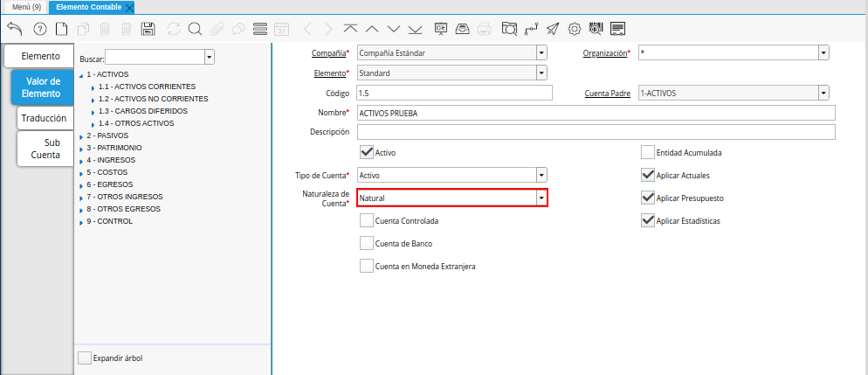
Task: Collapse the 1 - ACTIVOS tree node
Action: [x=81, y=75]
